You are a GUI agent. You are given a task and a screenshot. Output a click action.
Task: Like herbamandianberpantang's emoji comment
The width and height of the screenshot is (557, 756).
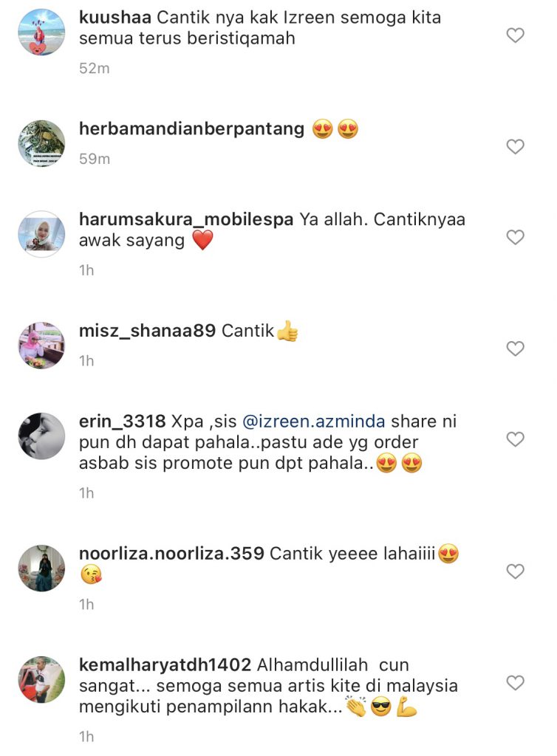(x=515, y=147)
